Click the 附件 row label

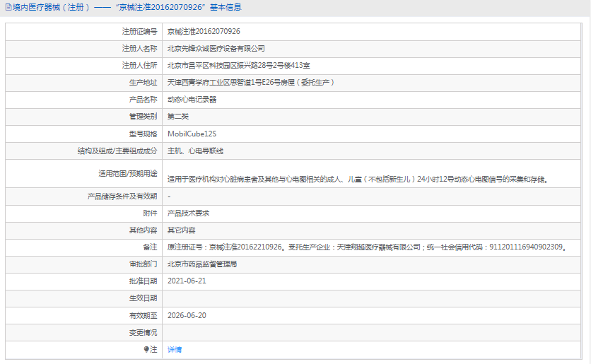pos(150,213)
